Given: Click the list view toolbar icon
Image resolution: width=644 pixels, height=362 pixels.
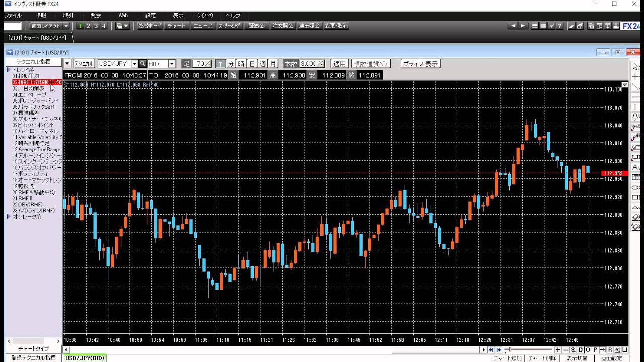Looking at the screenshot, I should point(543,26).
